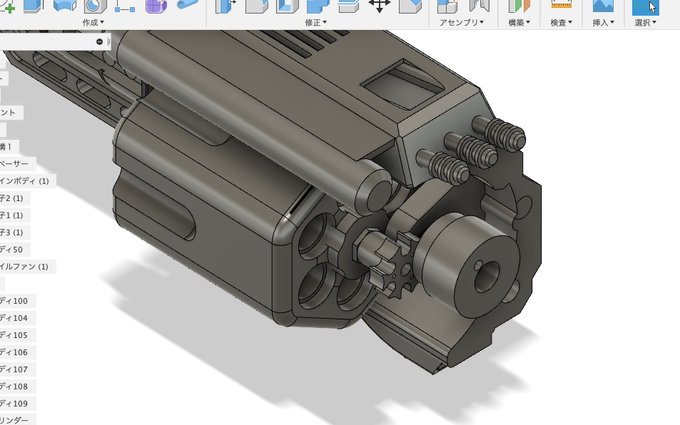Open the 挿入 dropdown menu
This screenshot has height=425, width=680.
(x=603, y=23)
